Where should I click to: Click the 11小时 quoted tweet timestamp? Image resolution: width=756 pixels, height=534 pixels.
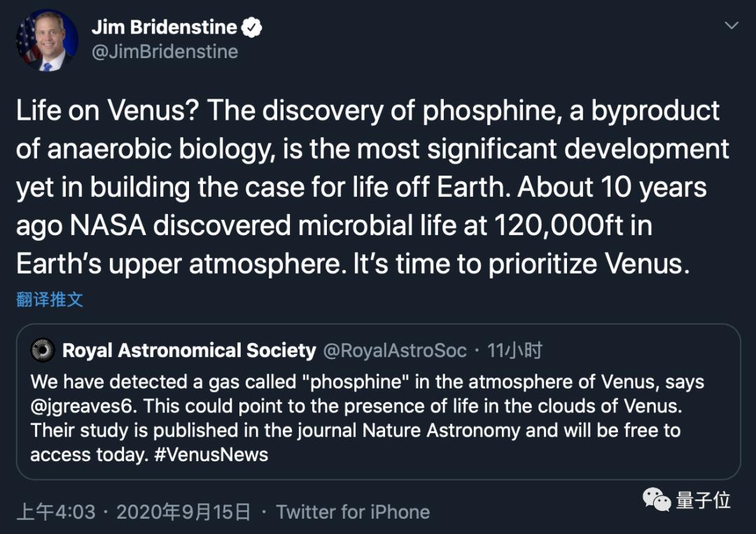pos(514,350)
